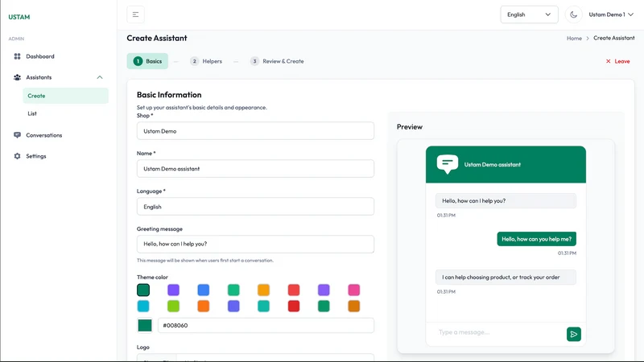
Task: Click the Preview heading
Action: click(410, 127)
